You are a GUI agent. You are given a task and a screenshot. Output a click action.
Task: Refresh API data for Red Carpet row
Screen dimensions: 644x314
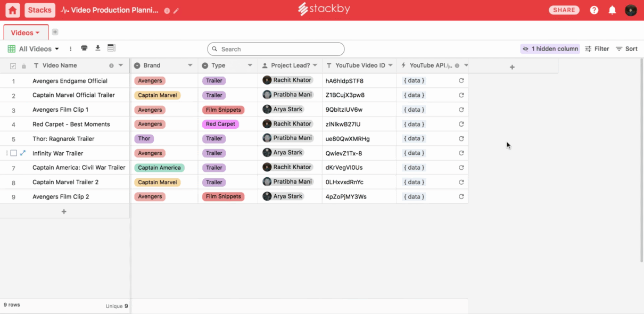(461, 124)
